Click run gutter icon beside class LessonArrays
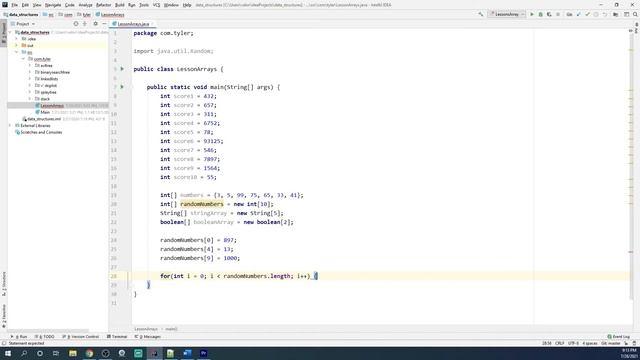The height and width of the screenshot is (360, 640). [x=122, y=69]
